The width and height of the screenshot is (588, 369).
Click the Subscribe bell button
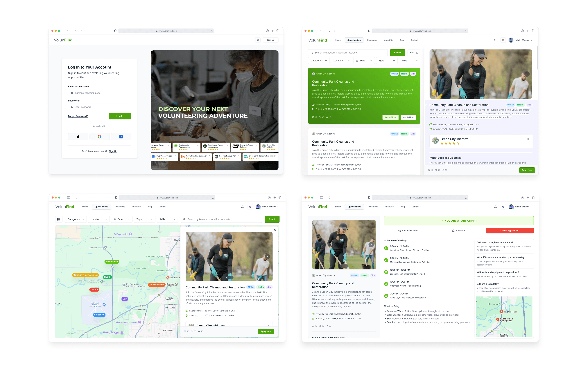(459, 231)
